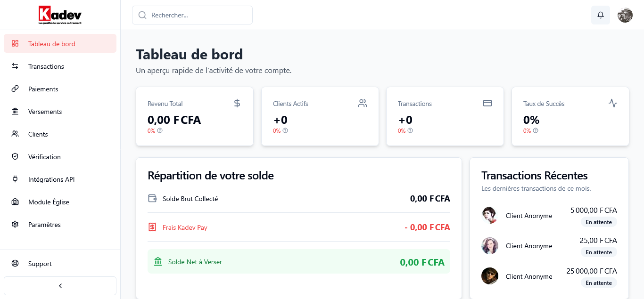Click the dollar icon on the Revenu Total card
644x299 pixels.
coord(237,103)
